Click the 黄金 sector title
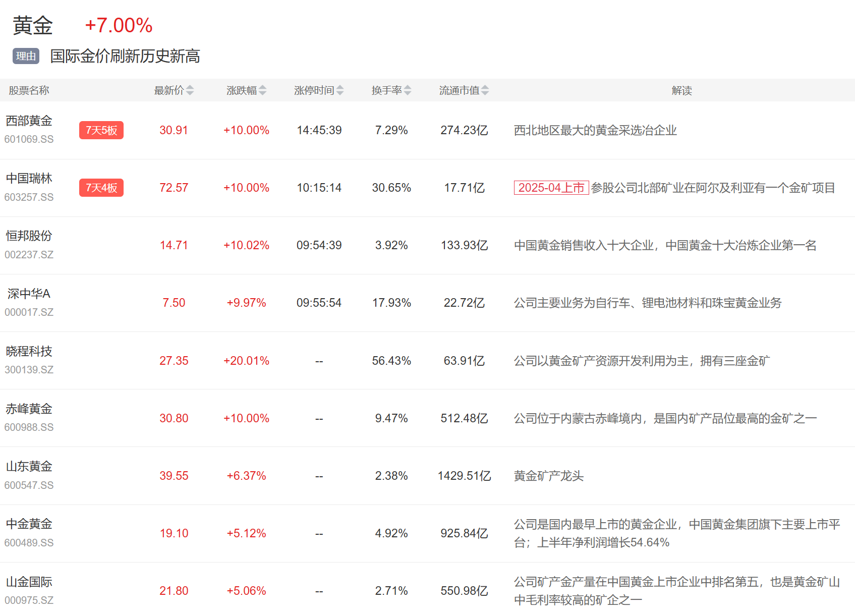 pyautogui.click(x=33, y=25)
